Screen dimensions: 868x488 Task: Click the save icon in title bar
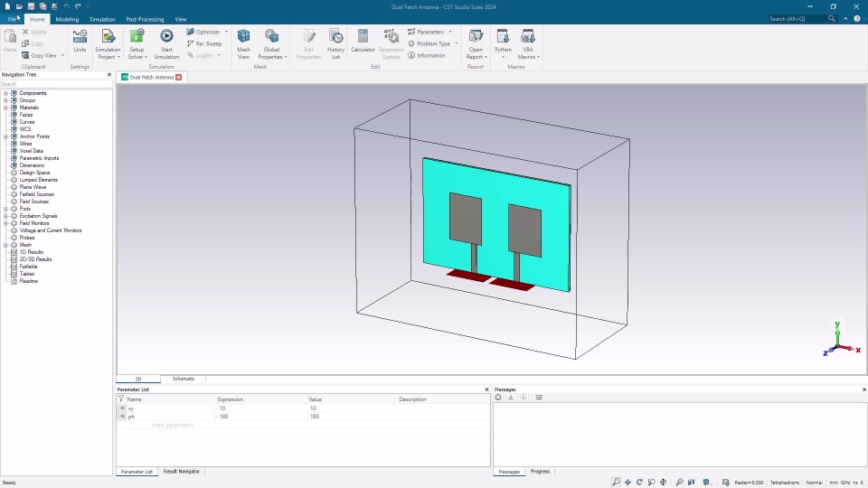(x=31, y=6)
